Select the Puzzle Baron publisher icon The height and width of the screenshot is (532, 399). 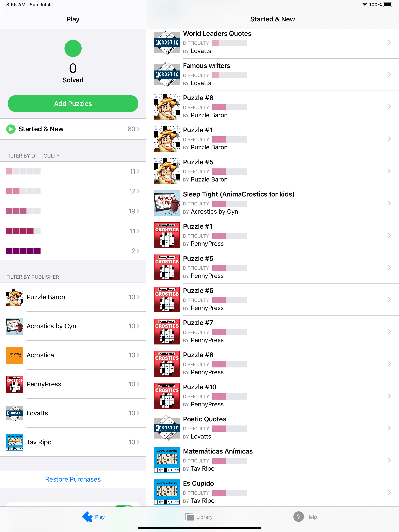pos(15,297)
